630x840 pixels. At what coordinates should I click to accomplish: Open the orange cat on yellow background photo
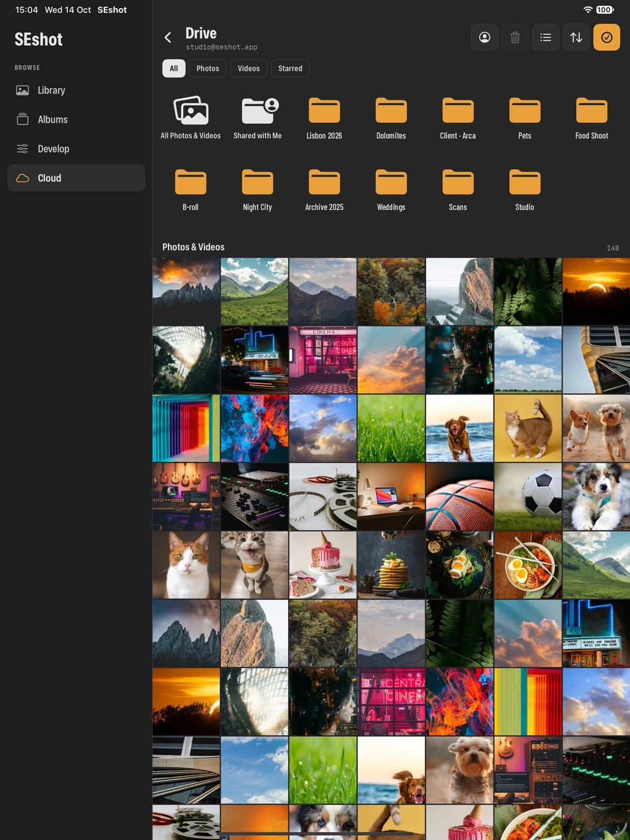[x=528, y=428]
